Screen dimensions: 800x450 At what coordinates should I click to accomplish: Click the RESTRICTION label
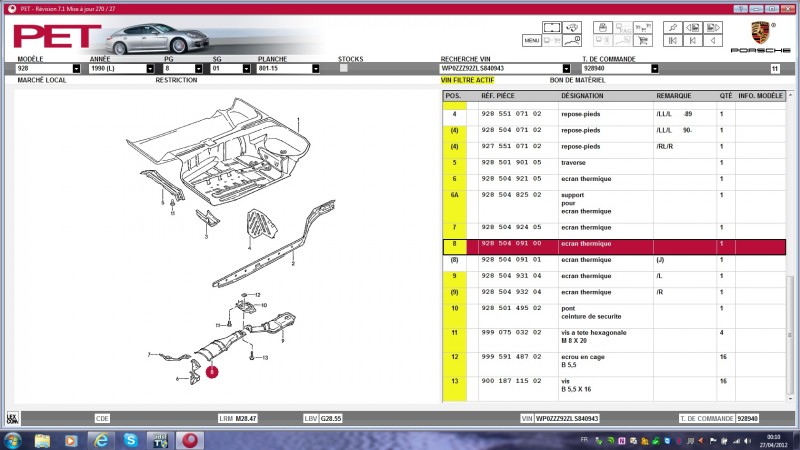pyautogui.click(x=176, y=80)
